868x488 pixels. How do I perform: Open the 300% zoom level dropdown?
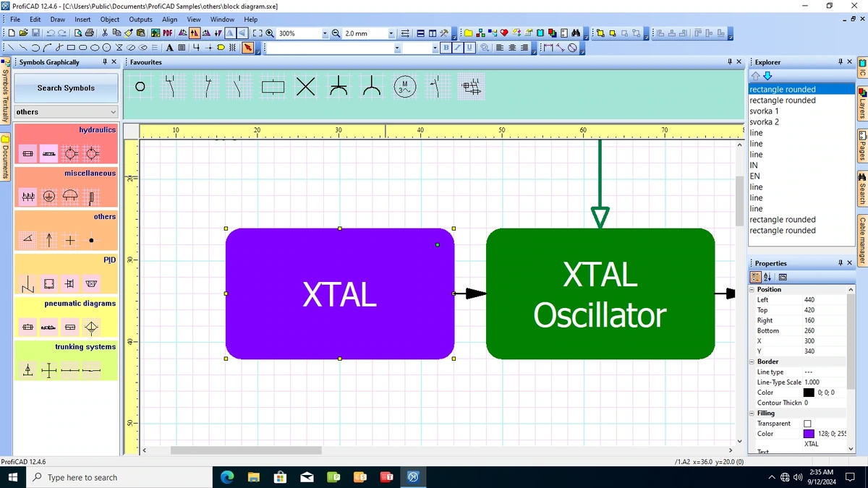[325, 33]
